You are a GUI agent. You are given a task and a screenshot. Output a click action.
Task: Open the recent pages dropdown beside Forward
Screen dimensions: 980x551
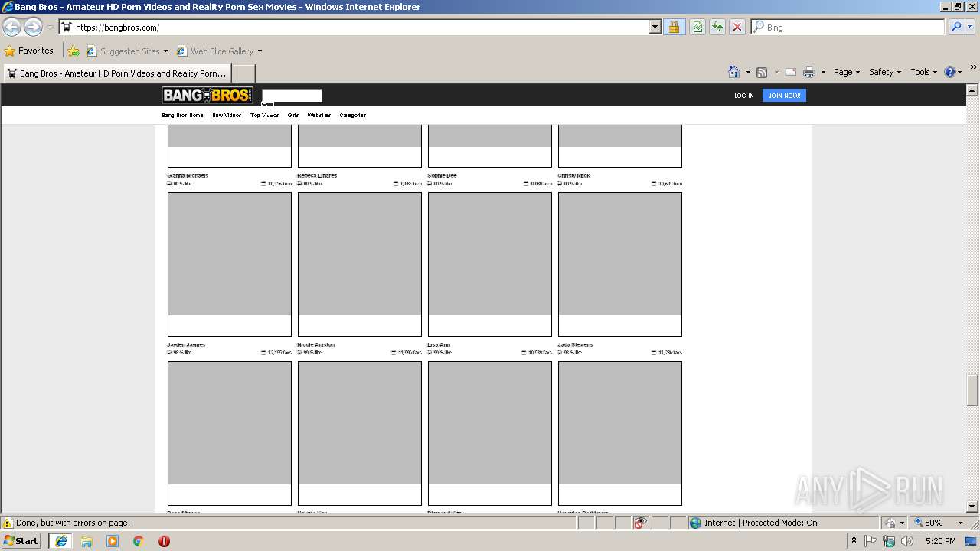pyautogui.click(x=50, y=28)
